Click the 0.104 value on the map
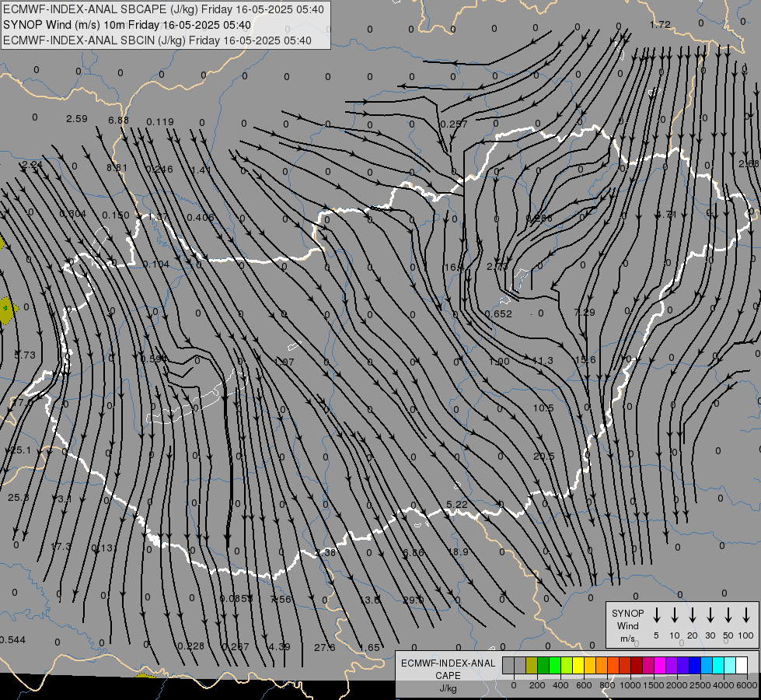Image resolution: width=761 pixels, height=700 pixels. (156, 264)
